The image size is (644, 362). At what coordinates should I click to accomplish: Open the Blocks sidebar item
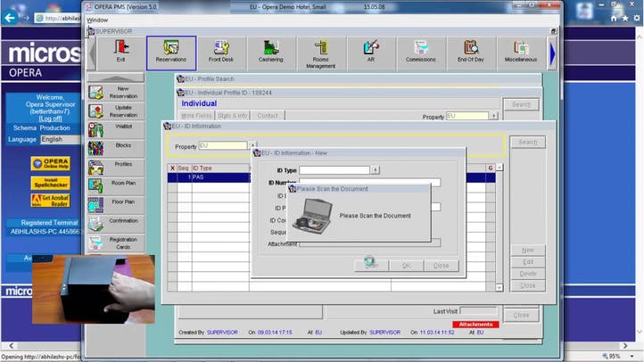pyautogui.click(x=116, y=149)
